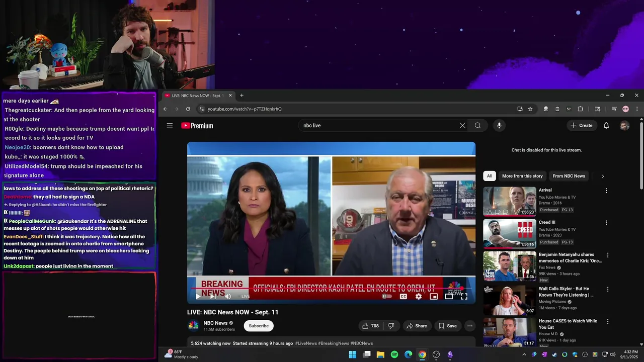Select the 'All' filter chip
This screenshot has height=362, width=644.
click(490, 176)
